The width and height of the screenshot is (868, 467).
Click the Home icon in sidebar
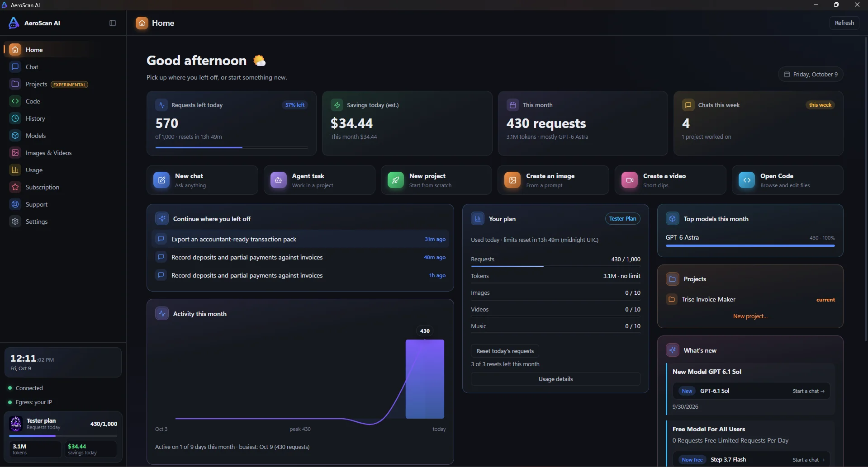pyautogui.click(x=15, y=50)
